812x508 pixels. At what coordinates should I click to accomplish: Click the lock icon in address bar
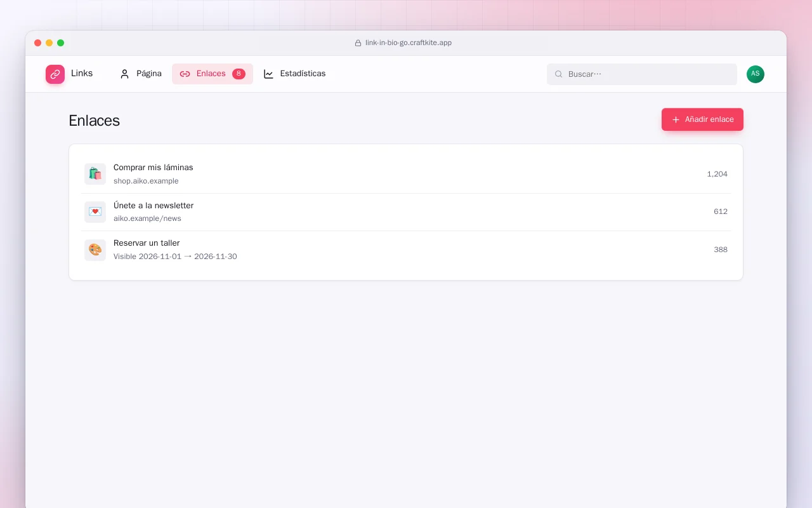pos(358,43)
